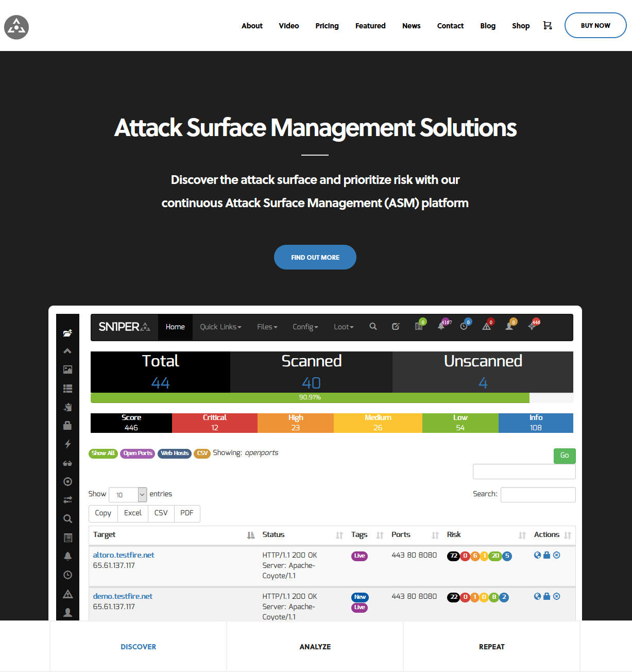The image size is (632, 672).
Task: Click the green 90.91% scan progress bar
Action: click(310, 397)
